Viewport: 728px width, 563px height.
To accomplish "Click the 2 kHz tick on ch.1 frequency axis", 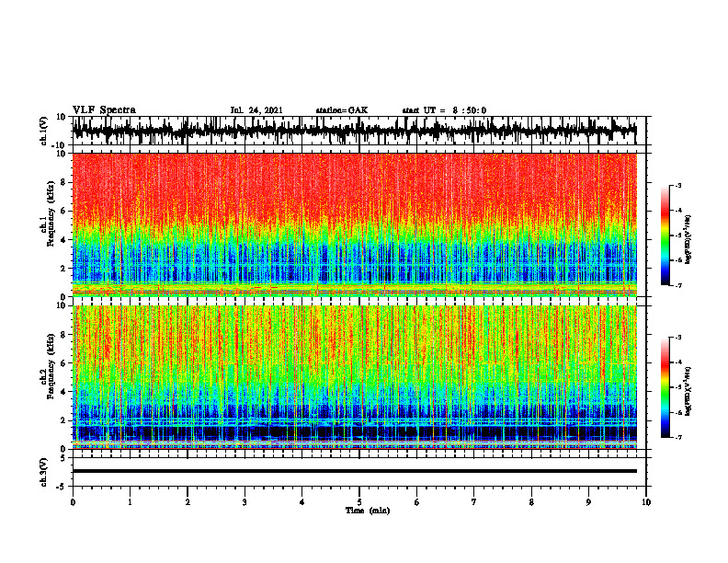I will (x=63, y=268).
